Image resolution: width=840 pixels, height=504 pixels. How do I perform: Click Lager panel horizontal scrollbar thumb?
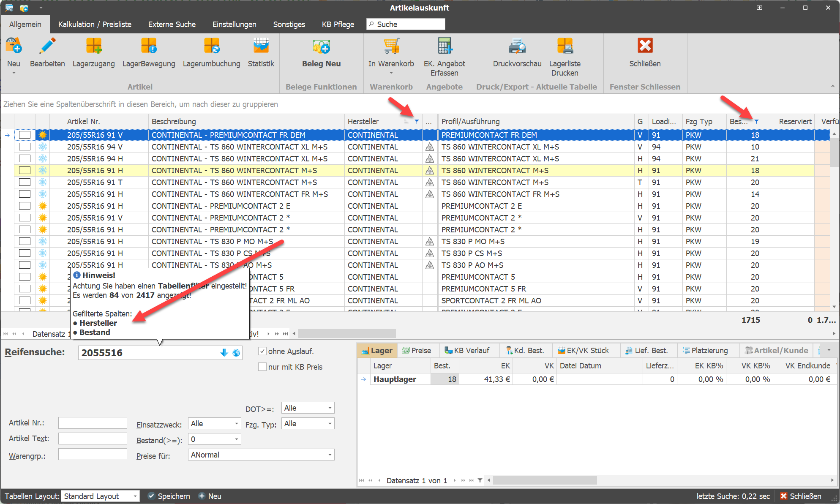pyautogui.click(x=545, y=480)
